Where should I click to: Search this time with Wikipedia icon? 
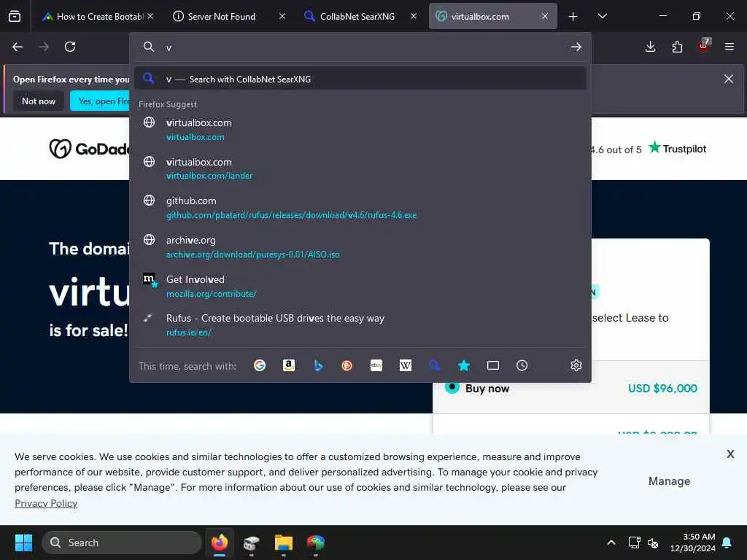406,365
